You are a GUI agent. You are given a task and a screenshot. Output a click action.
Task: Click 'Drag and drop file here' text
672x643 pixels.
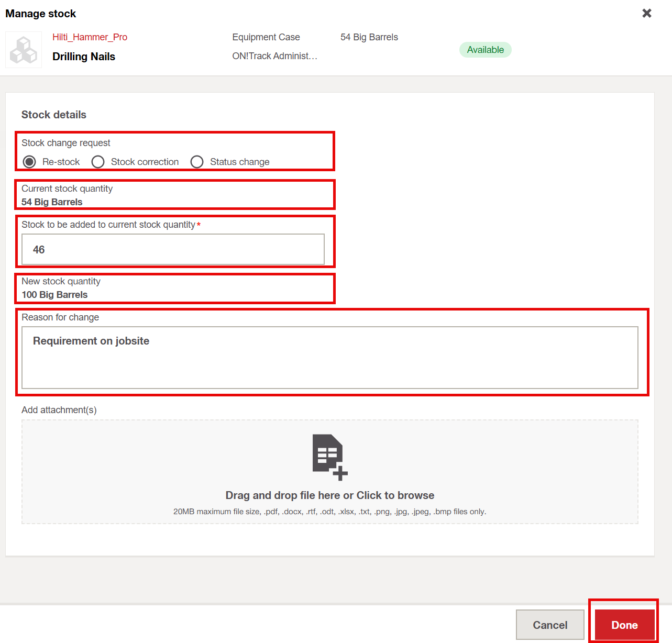click(x=329, y=495)
